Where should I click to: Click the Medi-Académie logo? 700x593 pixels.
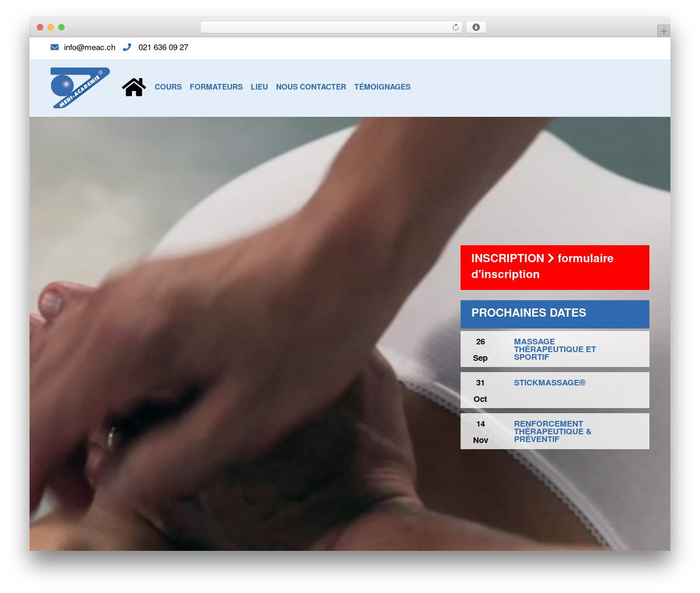coord(80,88)
